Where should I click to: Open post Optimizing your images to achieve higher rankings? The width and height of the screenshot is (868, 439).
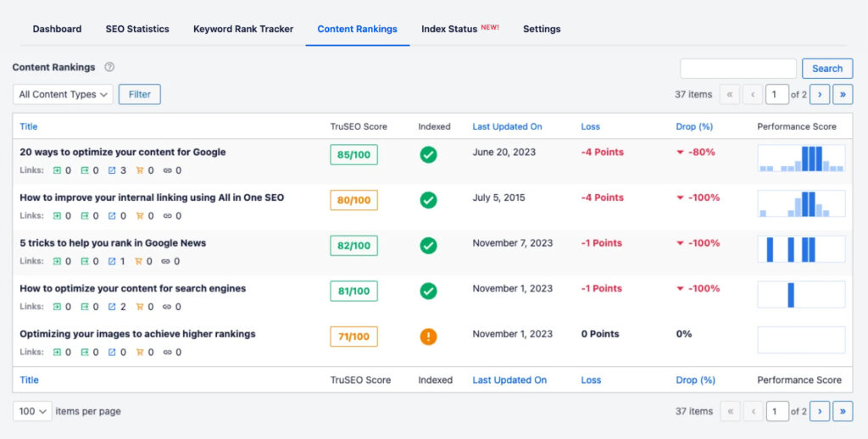tap(137, 334)
